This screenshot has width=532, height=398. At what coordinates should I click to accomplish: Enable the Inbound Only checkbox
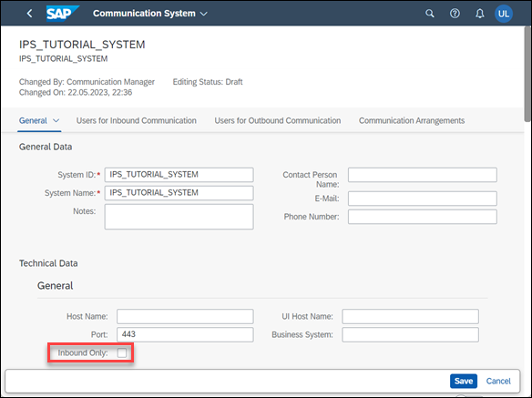tap(122, 352)
